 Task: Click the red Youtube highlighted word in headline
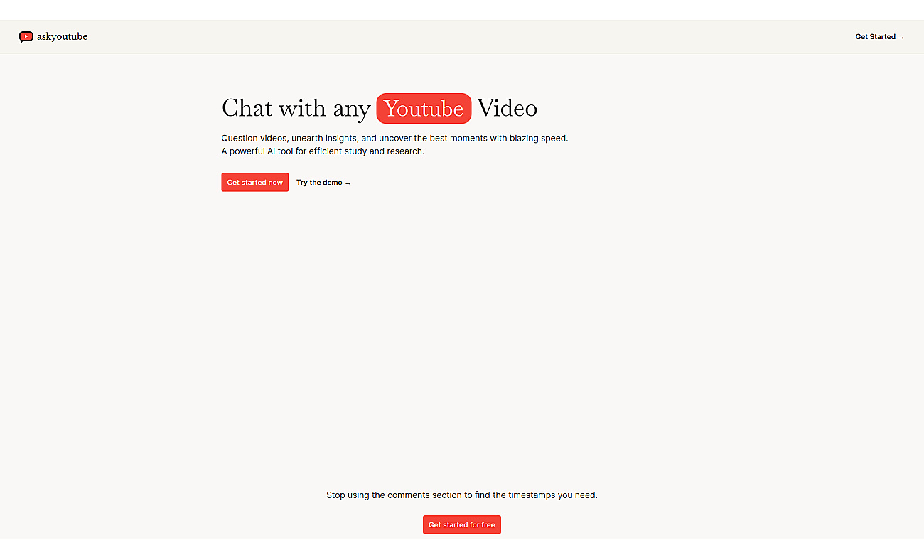coord(424,109)
